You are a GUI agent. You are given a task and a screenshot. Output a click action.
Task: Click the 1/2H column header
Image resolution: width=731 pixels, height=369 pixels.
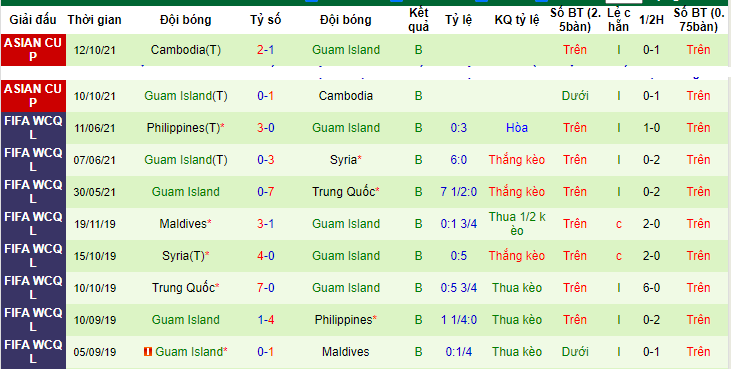point(650,20)
